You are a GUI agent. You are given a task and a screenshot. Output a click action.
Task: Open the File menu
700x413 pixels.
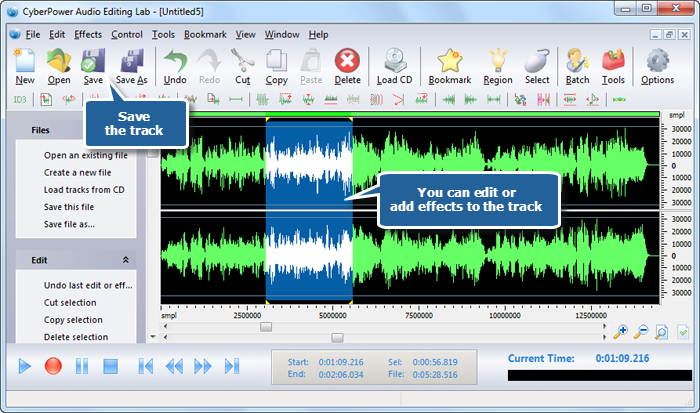[33, 34]
